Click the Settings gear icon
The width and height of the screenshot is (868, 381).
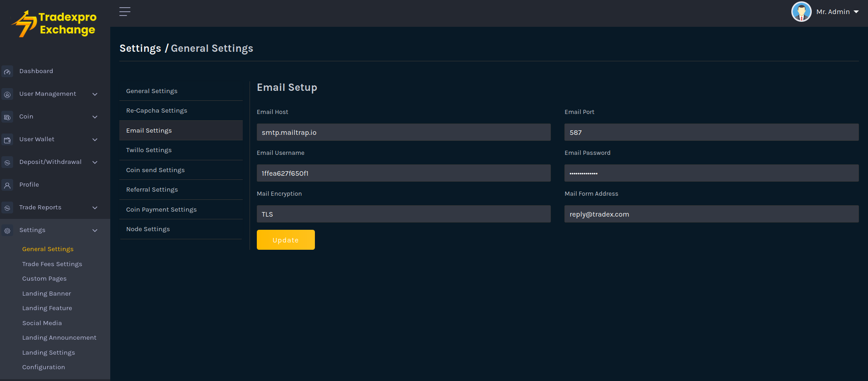pyautogui.click(x=7, y=231)
